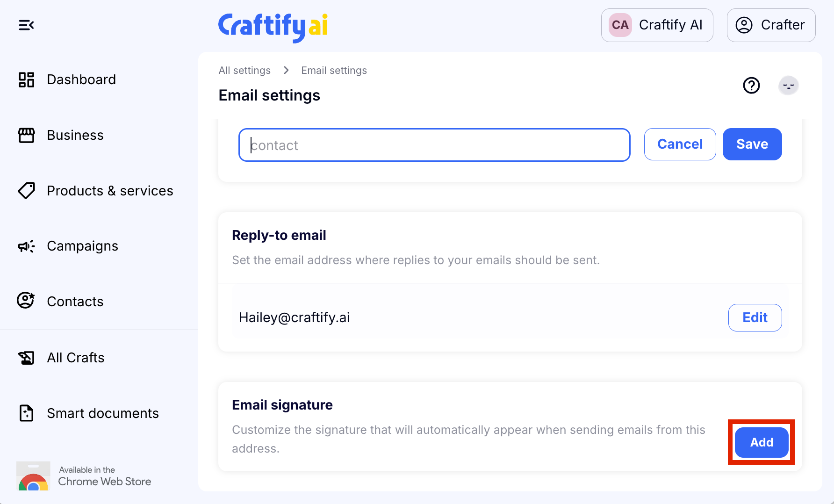Open the Chrome Web Store badge
The image size is (834, 504).
(84, 476)
